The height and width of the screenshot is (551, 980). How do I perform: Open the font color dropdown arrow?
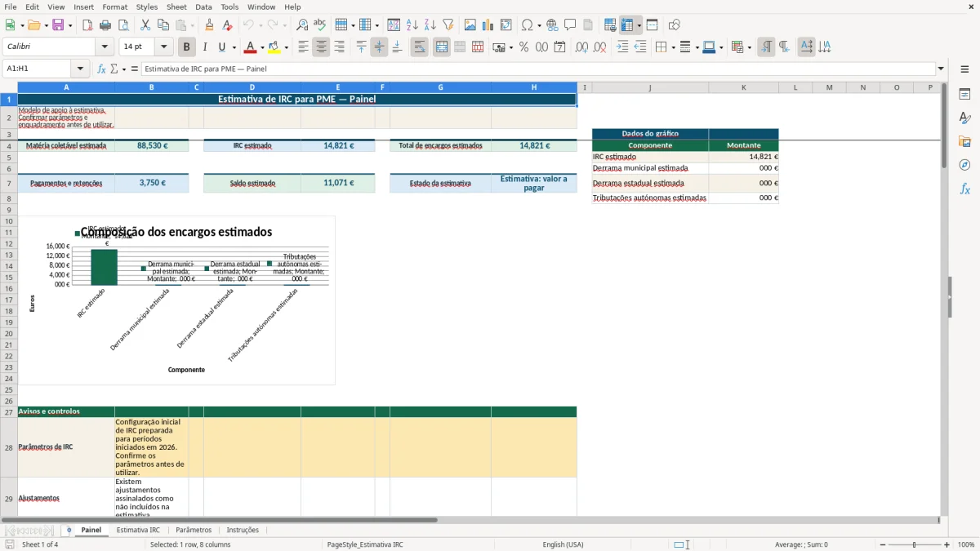coord(262,47)
